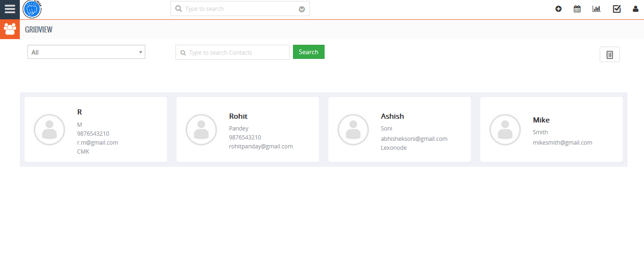644x253 pixels.
Task: Open contact name 'R'
Action: (80, 112)
